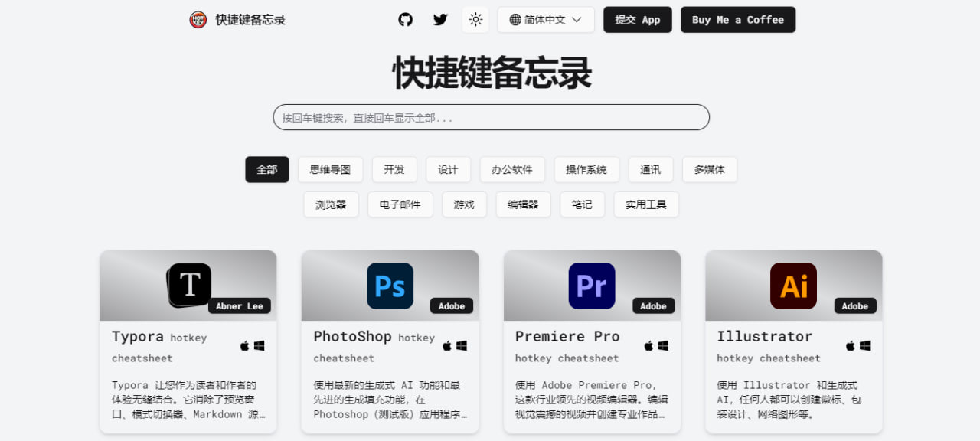The height and width of the screenshot is (441, 980).
Task: Select the 电子邮件 category tab
Action: 400,204
